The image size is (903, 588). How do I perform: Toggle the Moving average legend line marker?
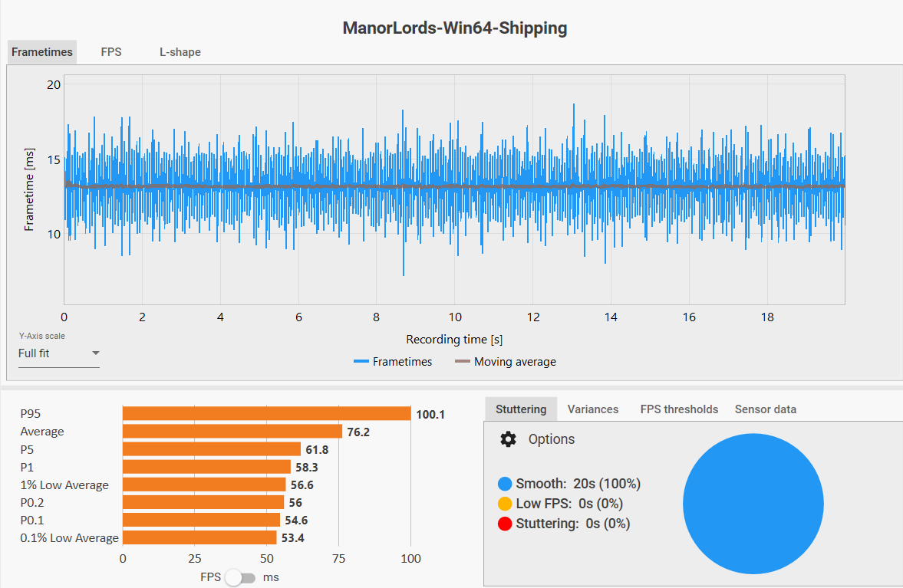(x=463, y=361)
